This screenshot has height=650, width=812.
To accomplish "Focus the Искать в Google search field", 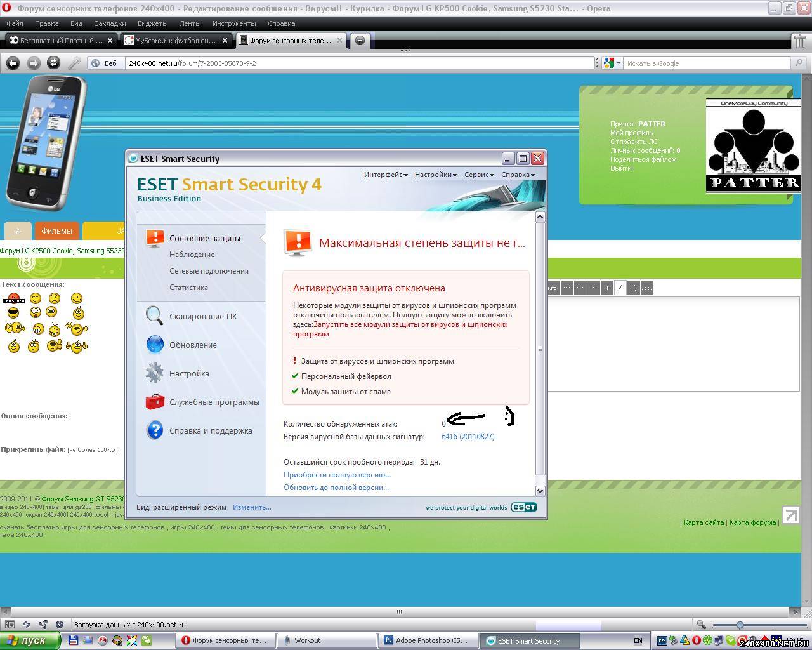I will (x=707, y=63).
